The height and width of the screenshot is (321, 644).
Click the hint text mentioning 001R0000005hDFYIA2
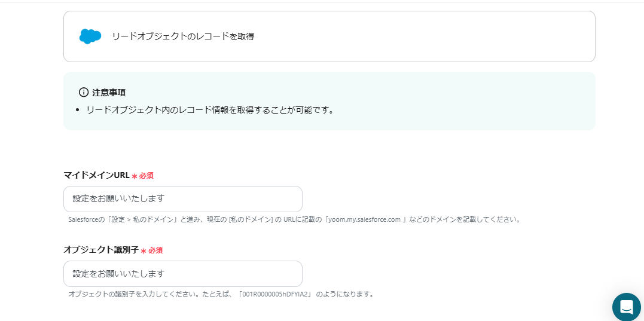(x=221, y=294)
